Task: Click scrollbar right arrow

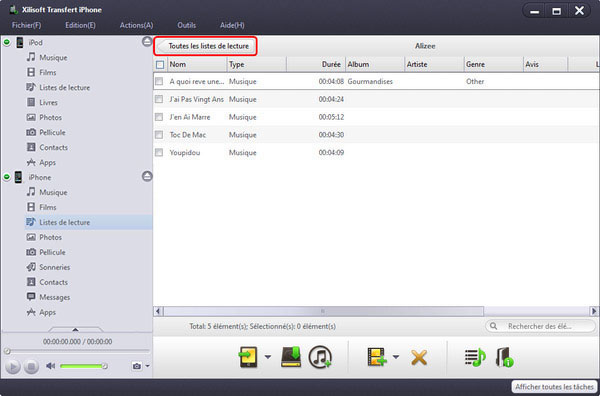Action: [594, 311]
